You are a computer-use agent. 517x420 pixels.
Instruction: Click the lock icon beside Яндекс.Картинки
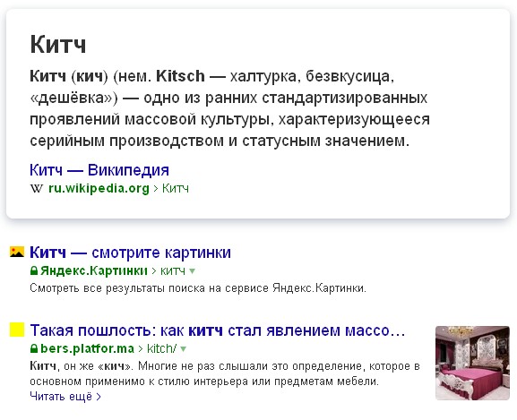pyautogui.click(x=34, y=270)
